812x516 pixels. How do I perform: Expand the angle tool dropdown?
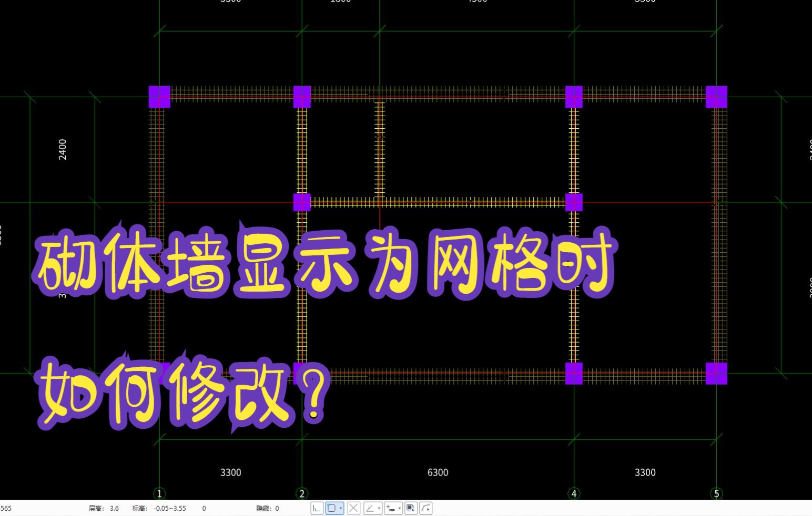[x=378, y=508]
